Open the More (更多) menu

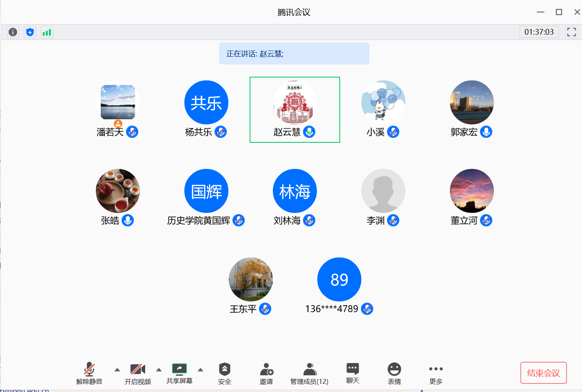(436, 373)
